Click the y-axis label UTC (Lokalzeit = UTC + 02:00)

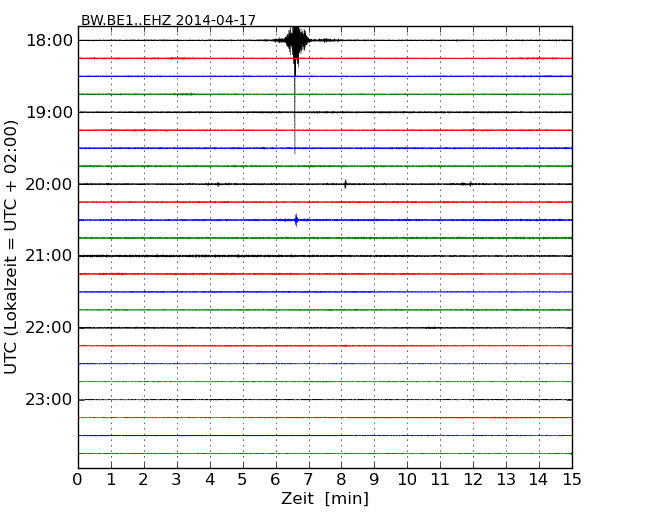pos(10,247)
